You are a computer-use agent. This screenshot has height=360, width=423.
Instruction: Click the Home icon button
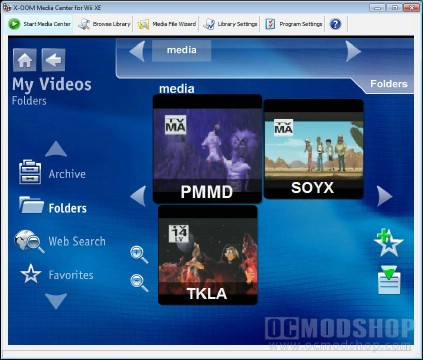[25, 60]
